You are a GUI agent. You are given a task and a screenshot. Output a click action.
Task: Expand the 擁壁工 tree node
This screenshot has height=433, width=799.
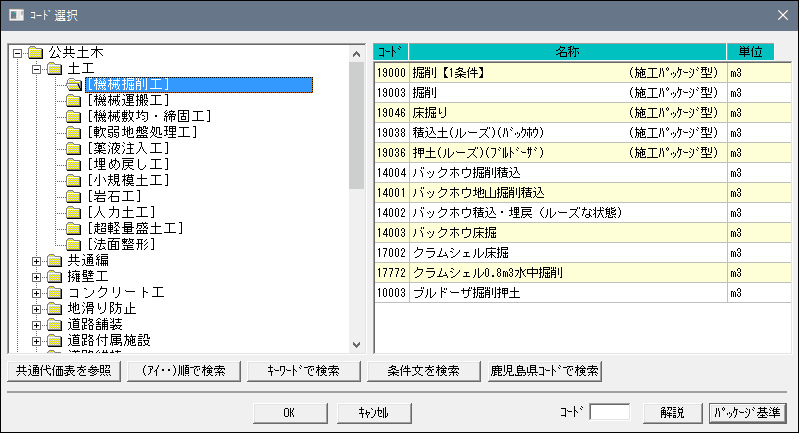coord(36,277)
